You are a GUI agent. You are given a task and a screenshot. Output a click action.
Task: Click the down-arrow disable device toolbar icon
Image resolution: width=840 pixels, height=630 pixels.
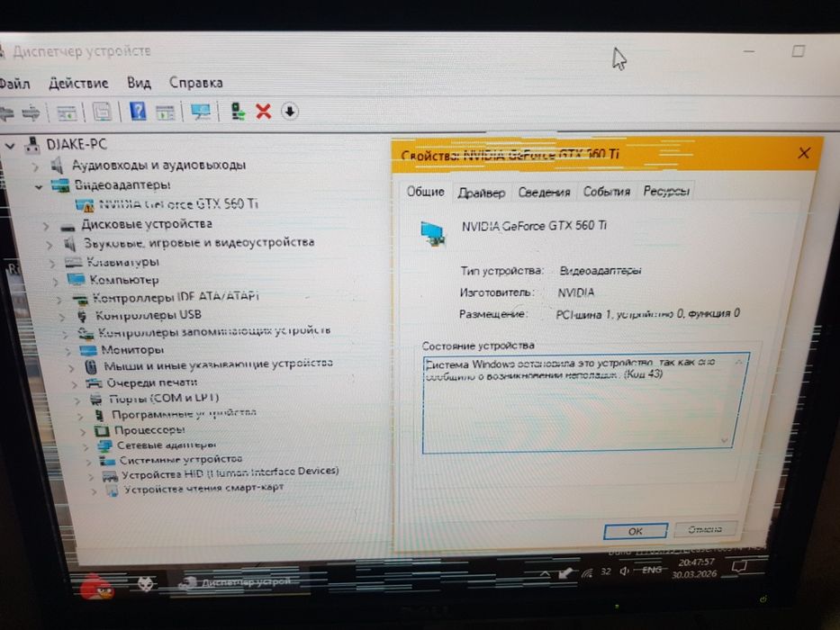coord(290,112)
